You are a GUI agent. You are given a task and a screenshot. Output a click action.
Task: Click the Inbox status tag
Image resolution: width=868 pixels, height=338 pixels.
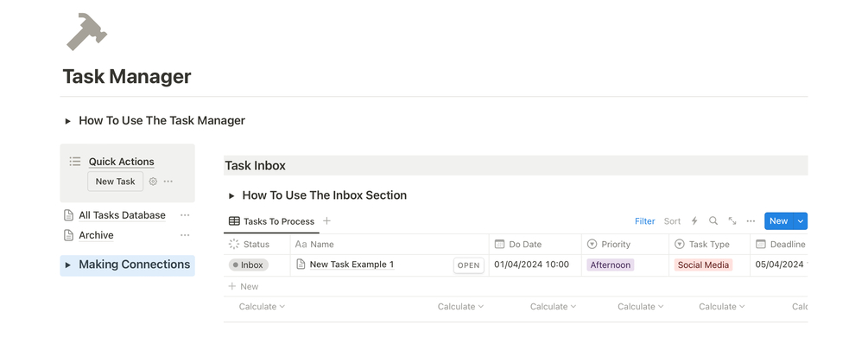[x=249, y=265]
